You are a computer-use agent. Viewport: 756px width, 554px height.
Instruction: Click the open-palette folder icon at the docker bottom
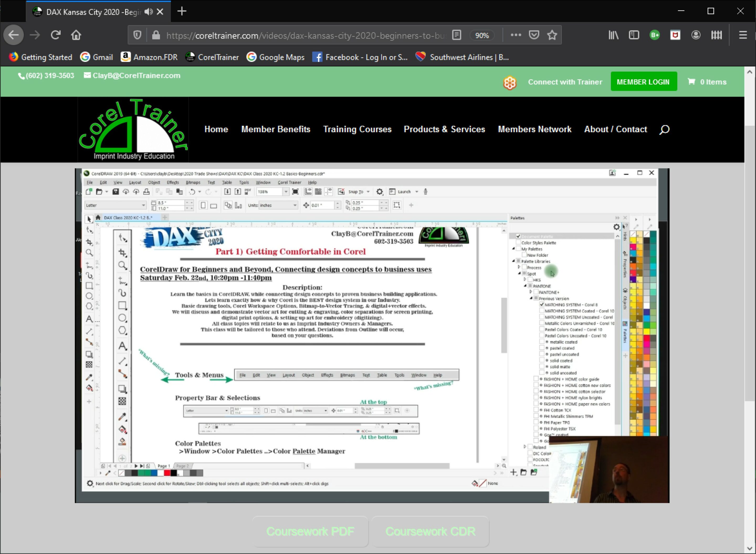[x=523, y=472]
